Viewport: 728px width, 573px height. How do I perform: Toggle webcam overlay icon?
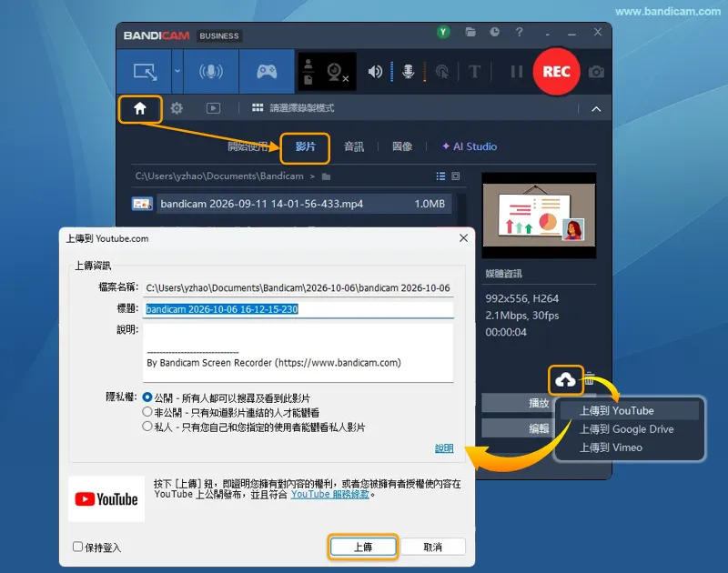tap(338, 73)
